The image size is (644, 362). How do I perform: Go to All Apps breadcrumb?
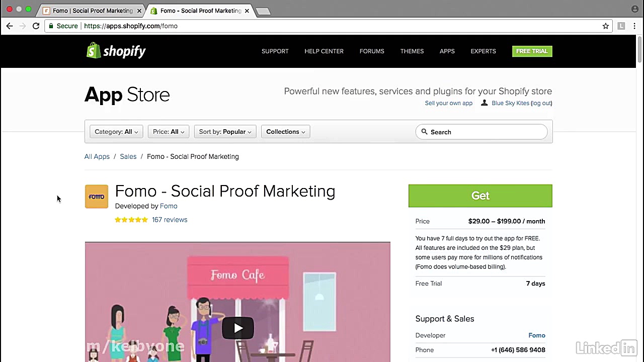pos(97,156)
